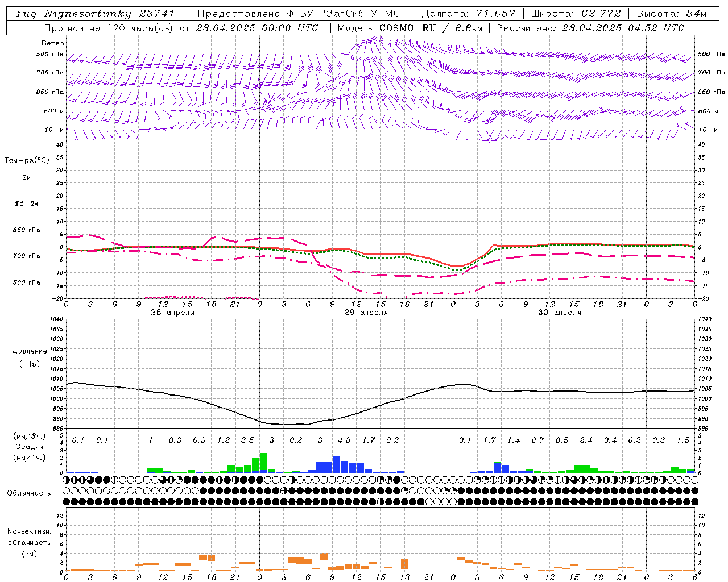728x582 pixels.
Task: Click the station title Yug_Nignesortimky_23741
Action: pyautogui.click(x=95, y=14)
